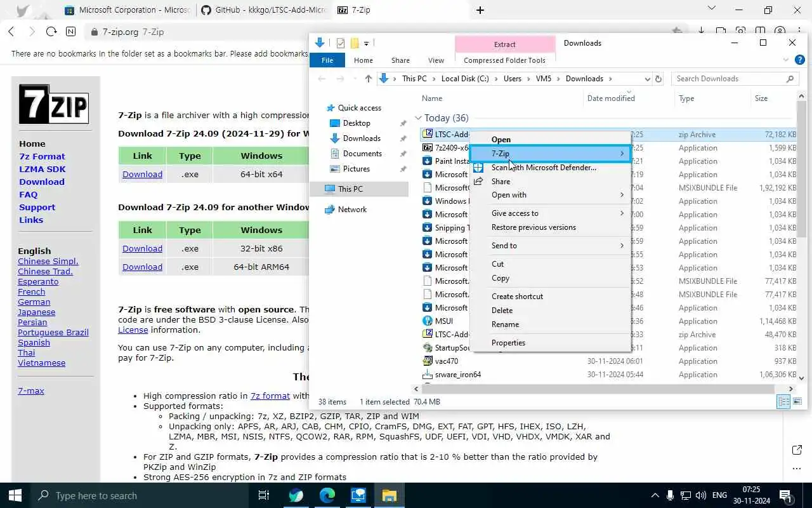This screenshot has width=812, height=508.
Task: Open Pictures in Quick access
Action: (x=356, y=169)
